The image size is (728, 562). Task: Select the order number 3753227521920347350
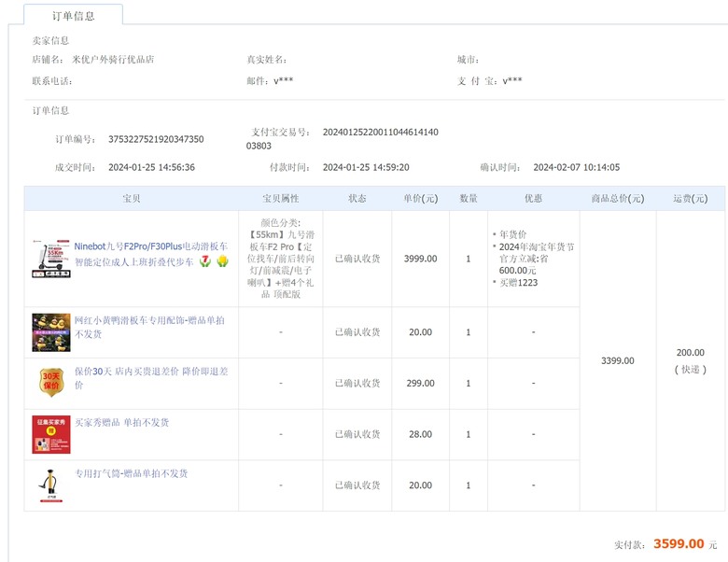point(156,139)
